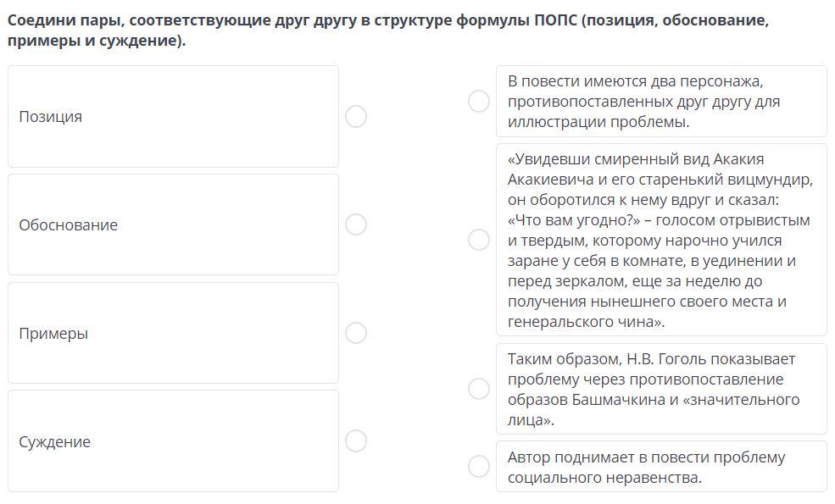Viewport: 835px width, 504px height.
Task: Click the circle beside the 'Таким образом, Н.В. Гоголь' answer
Action: click(479, 389)
